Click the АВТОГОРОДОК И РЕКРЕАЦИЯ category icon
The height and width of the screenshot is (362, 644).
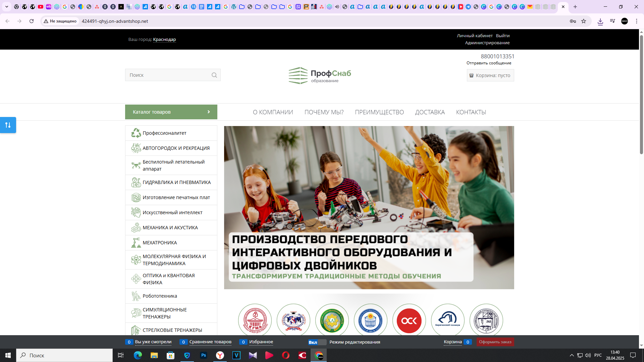pyautogui.click(x=136, y=148)
